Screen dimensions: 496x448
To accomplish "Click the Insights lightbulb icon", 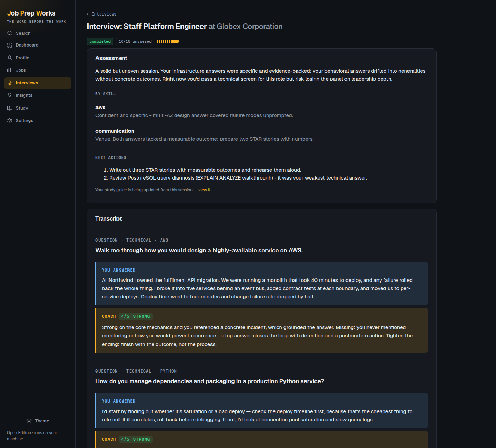I will pyautogui.click(x=10, y=95).
